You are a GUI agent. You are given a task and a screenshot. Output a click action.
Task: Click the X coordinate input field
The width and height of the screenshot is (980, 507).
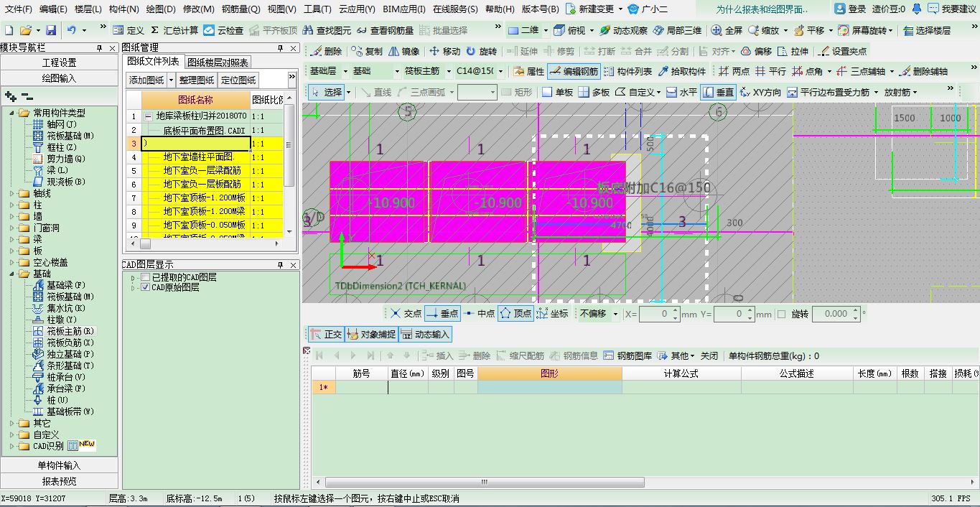point(655,314)
